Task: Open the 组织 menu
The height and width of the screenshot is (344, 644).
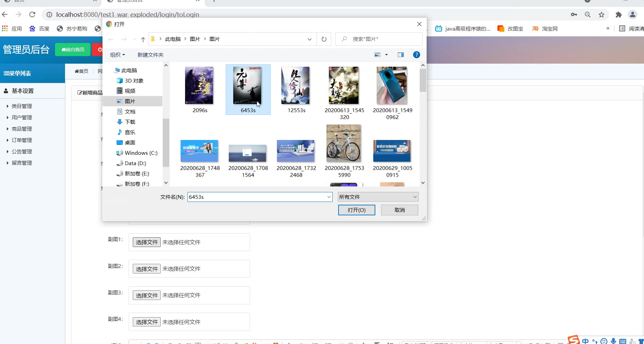Action: coord(117,55)
